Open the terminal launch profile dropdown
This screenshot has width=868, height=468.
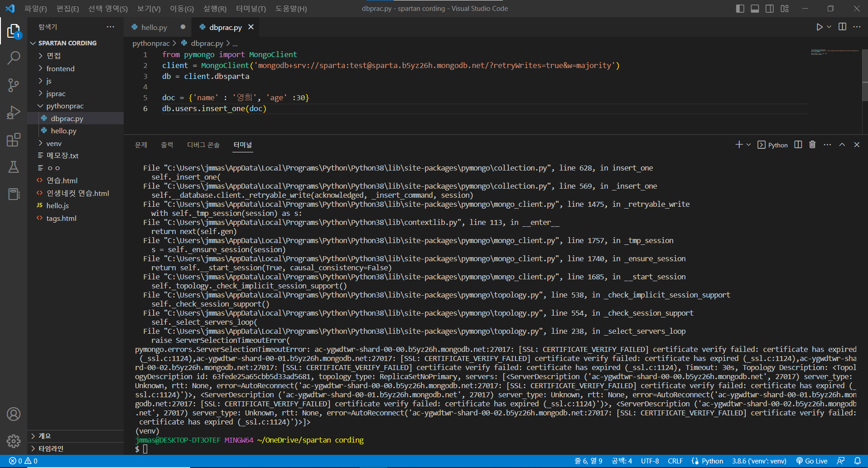click(x=748, y=145)
